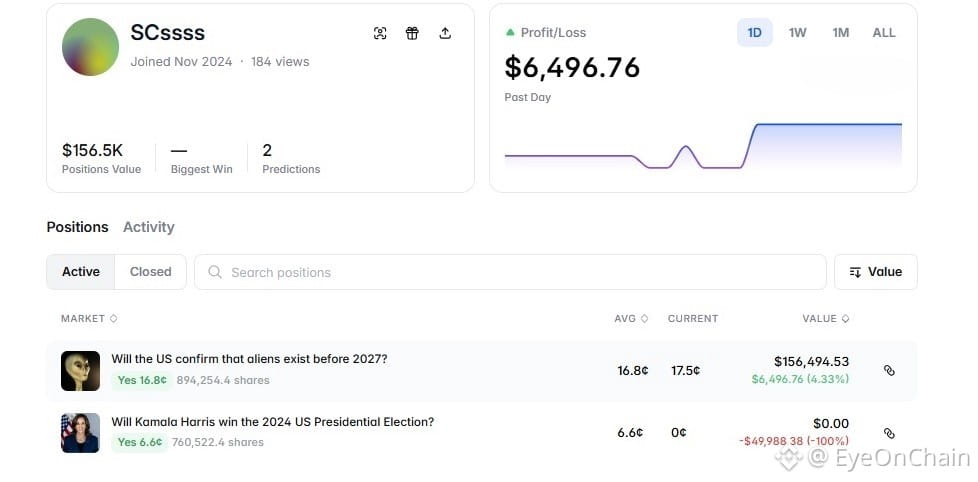Click the search magnifier icon

[215, 272]
